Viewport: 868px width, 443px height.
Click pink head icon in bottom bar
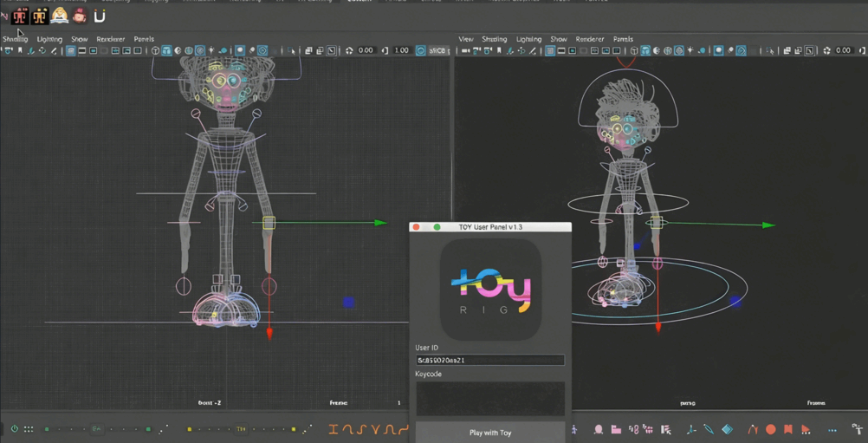pos(599,429)
